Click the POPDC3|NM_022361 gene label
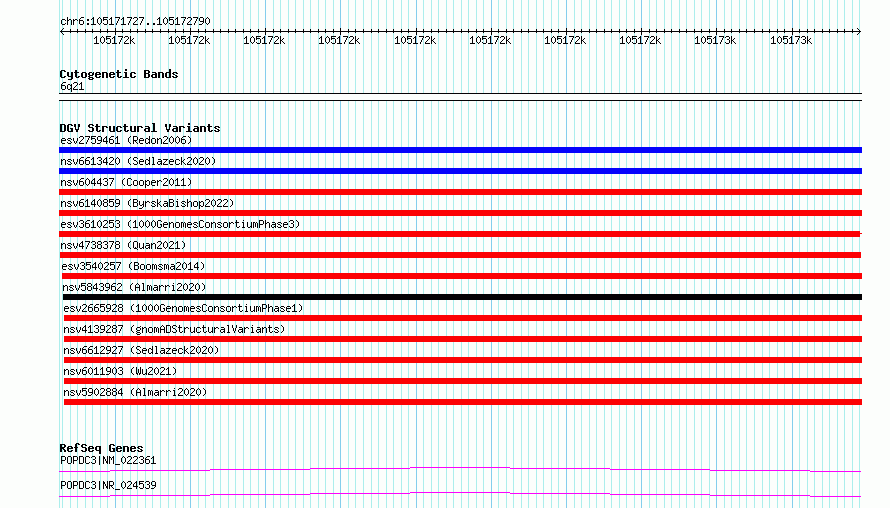The image size is (890, 508). tap(108, 460)
